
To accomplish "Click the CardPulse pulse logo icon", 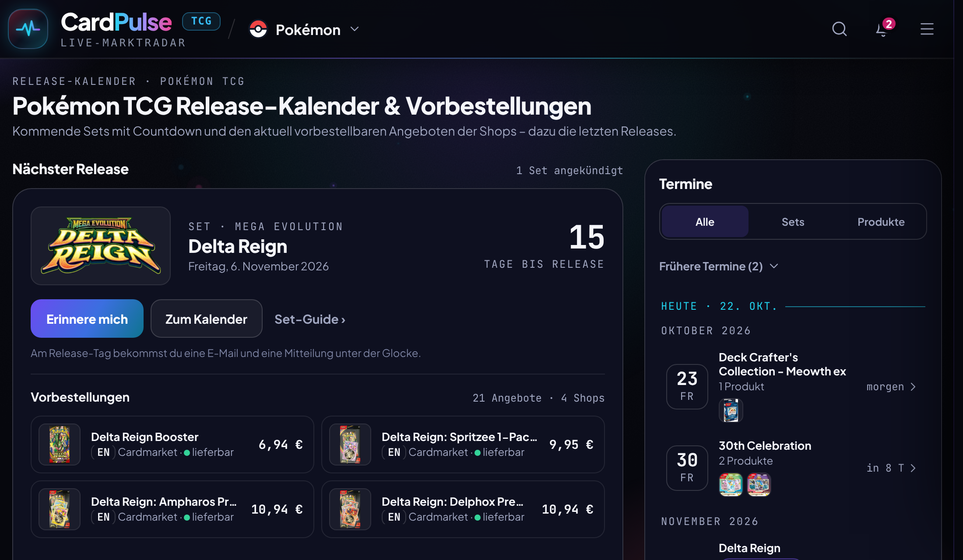I will pos(28,29).
